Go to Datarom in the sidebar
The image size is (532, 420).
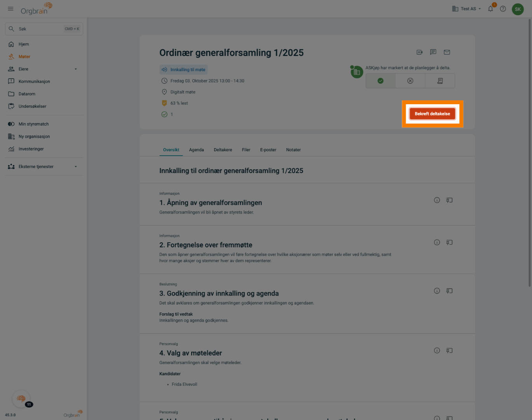(27, 94)
